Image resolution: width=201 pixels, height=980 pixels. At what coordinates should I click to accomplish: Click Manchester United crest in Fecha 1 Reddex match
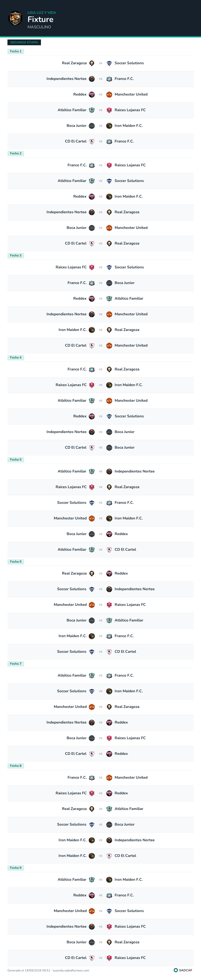pos(109,94)
